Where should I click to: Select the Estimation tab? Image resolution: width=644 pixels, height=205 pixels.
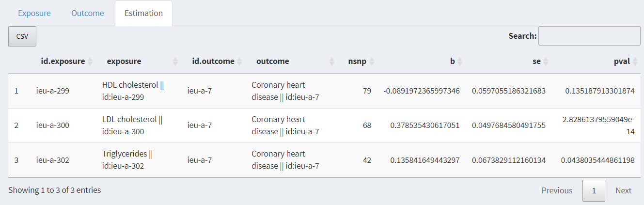click(x=143, y=13)
